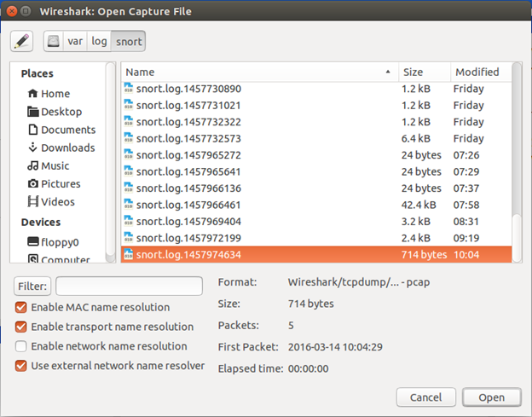Jump to the log folder breadcrumb
This screenshot has height=417, width=532.
pyautogui.click(x=101, y=40)
